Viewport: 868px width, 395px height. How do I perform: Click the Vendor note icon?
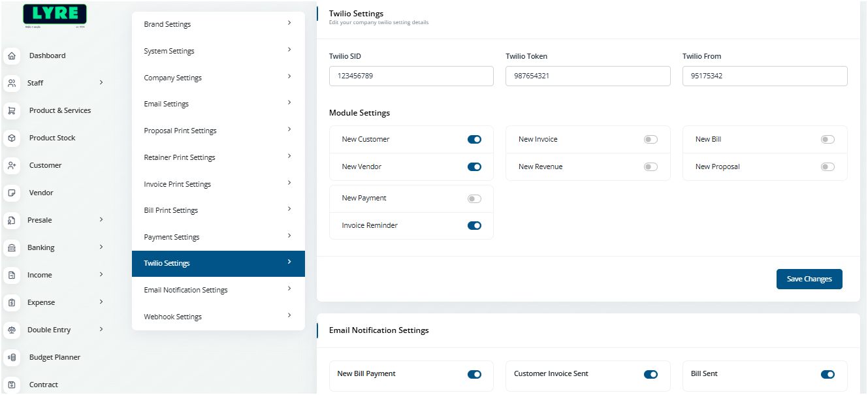pos(12,193)
